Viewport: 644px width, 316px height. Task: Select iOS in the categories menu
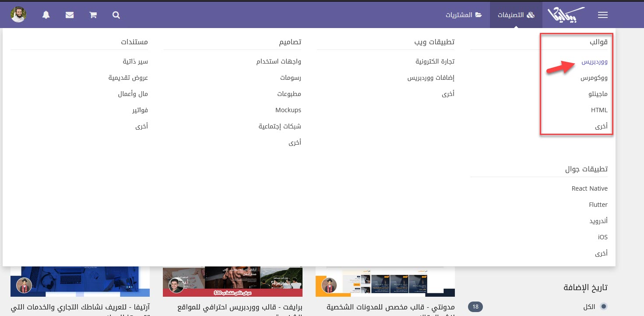point(603,237)
